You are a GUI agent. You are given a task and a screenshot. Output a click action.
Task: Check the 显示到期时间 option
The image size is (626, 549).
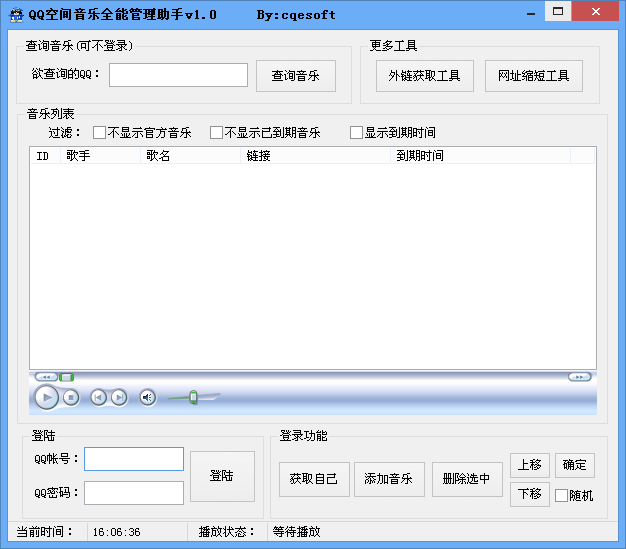pos(356,132)
